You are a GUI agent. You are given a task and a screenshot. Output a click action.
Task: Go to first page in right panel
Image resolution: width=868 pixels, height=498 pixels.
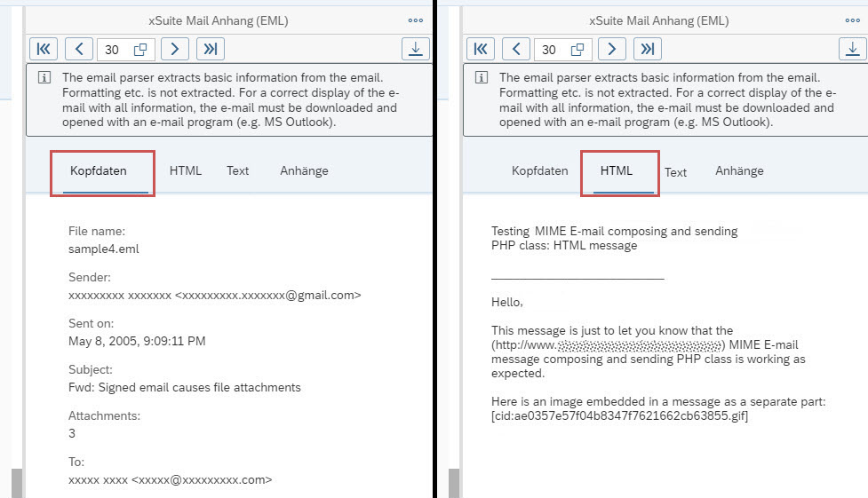pos(481,49)
